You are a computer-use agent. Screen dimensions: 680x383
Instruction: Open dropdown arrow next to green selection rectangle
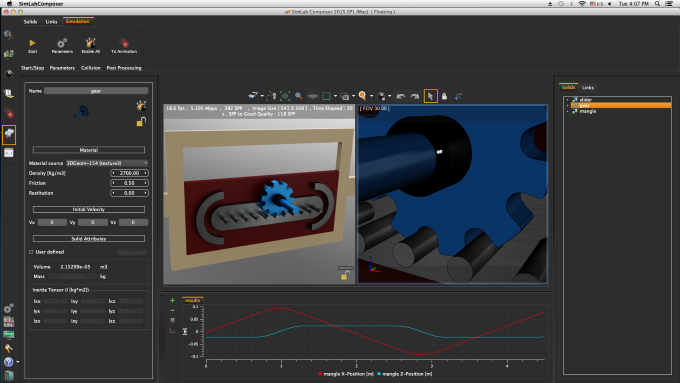click(x=335, y=96)
